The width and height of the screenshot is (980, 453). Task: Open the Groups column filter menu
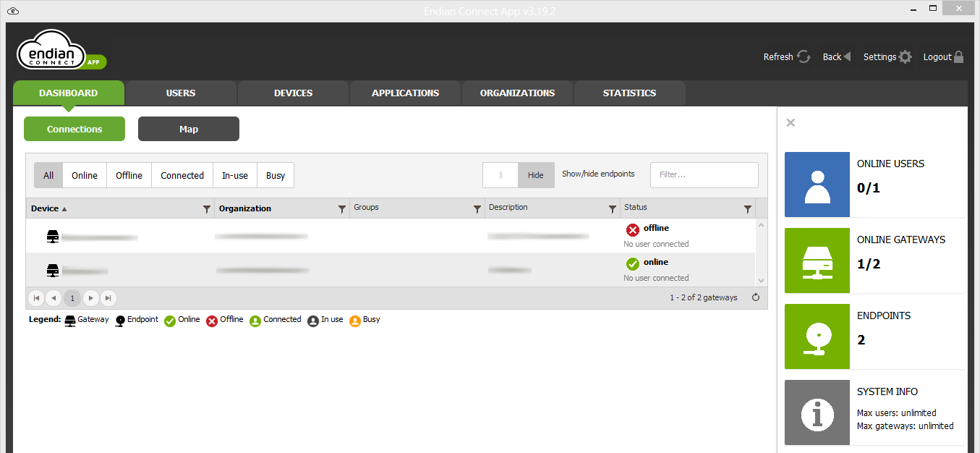pyautogui.click(x=477, y=209)
